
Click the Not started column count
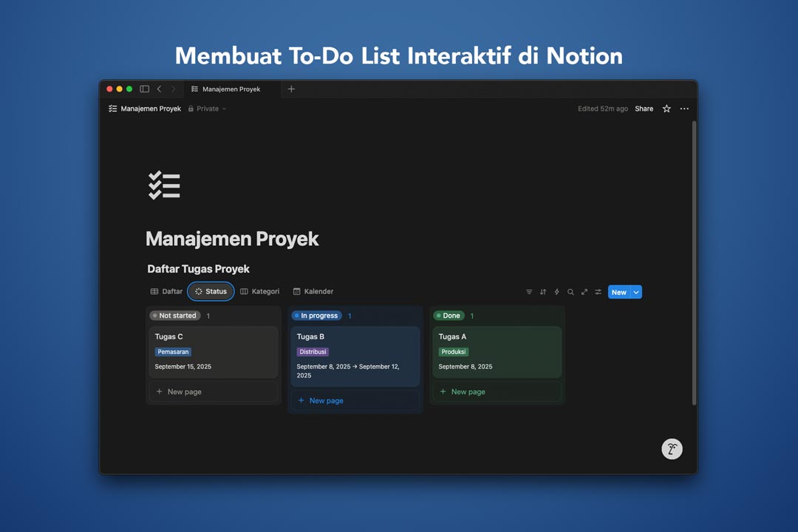(x=208, y=316)
